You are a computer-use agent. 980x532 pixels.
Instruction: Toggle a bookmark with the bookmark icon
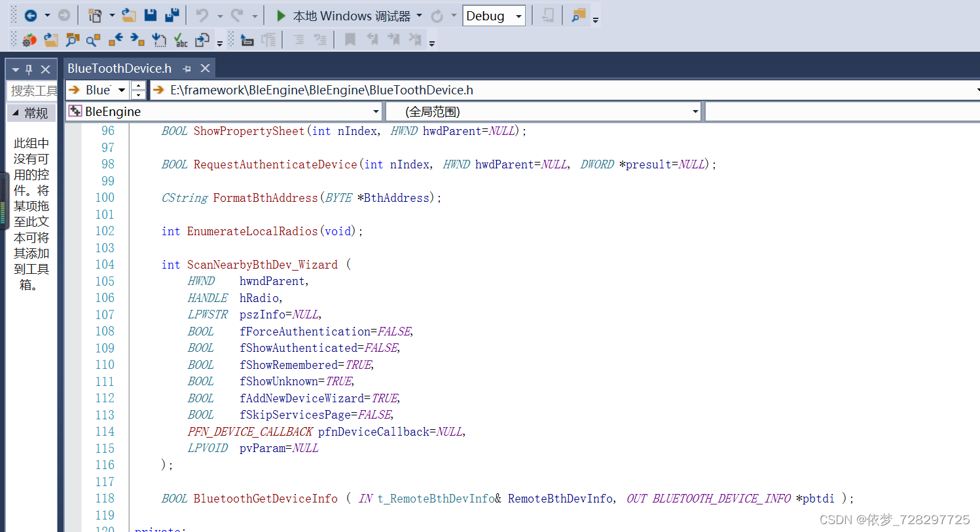(x=350, y=40)
